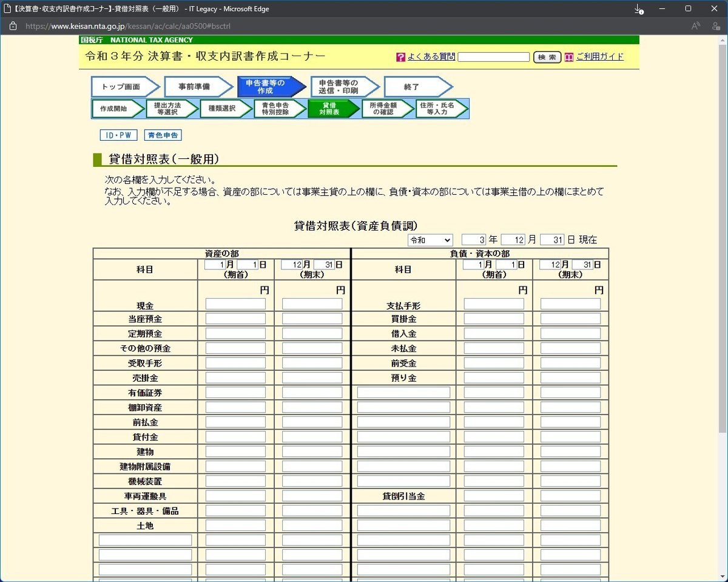Go to 作成開始 sub-step
Viewport: 728px width, 582px height.
tap(118, 109)
